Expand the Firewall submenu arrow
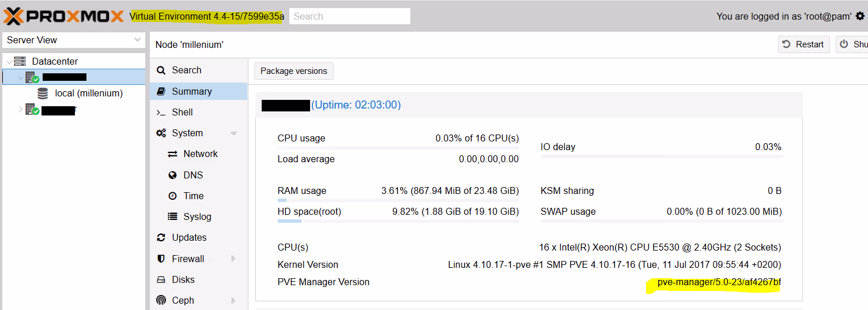This screenshot has height=310, width=868. pos(233,259)
